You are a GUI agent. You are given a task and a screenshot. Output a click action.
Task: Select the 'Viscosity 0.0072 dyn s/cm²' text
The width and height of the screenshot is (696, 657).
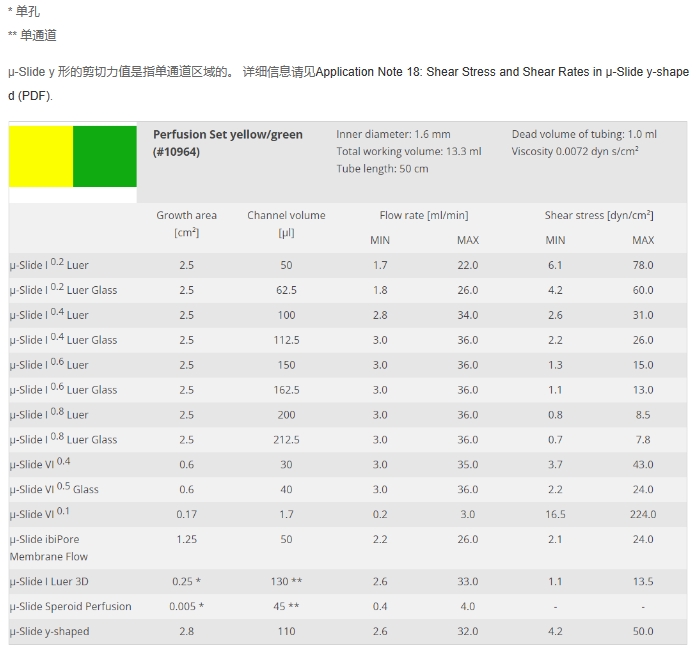575,151
